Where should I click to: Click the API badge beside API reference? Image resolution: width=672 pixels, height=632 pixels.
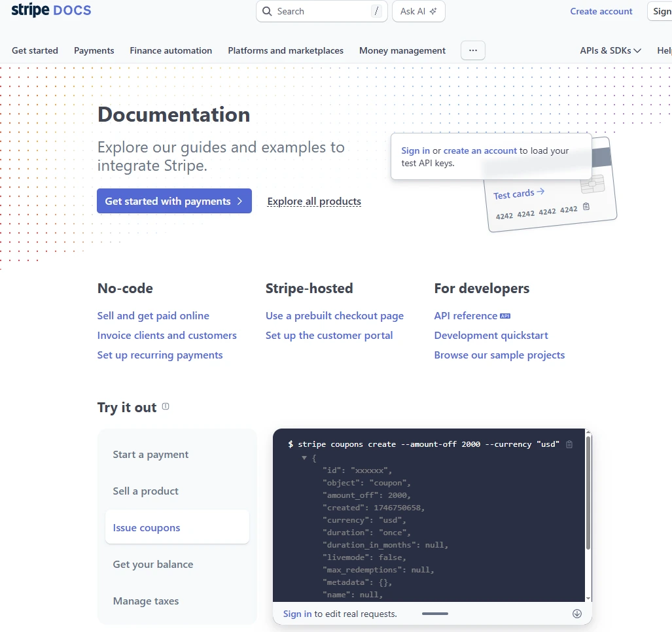pyautogui.click(x=505, y=316)
